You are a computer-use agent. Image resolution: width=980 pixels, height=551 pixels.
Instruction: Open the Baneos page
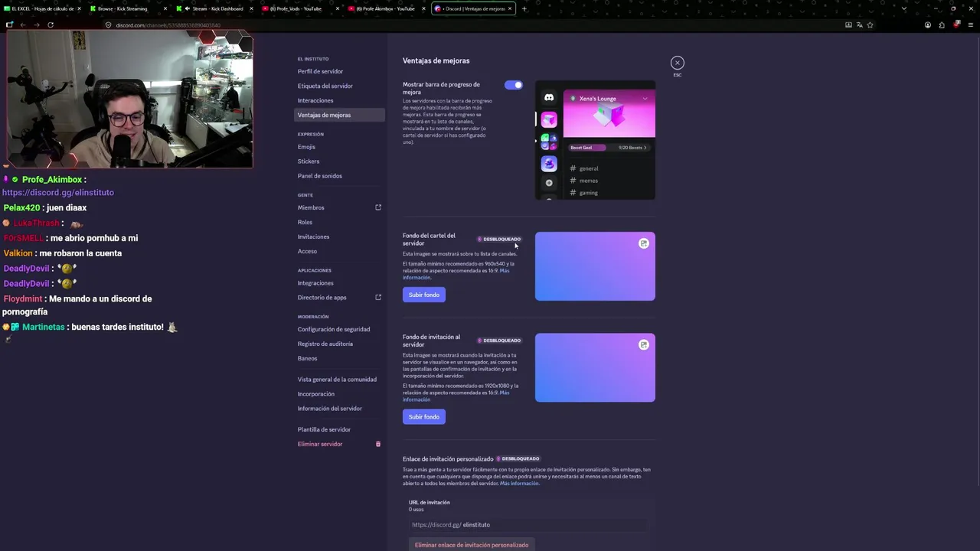point(339,358)
